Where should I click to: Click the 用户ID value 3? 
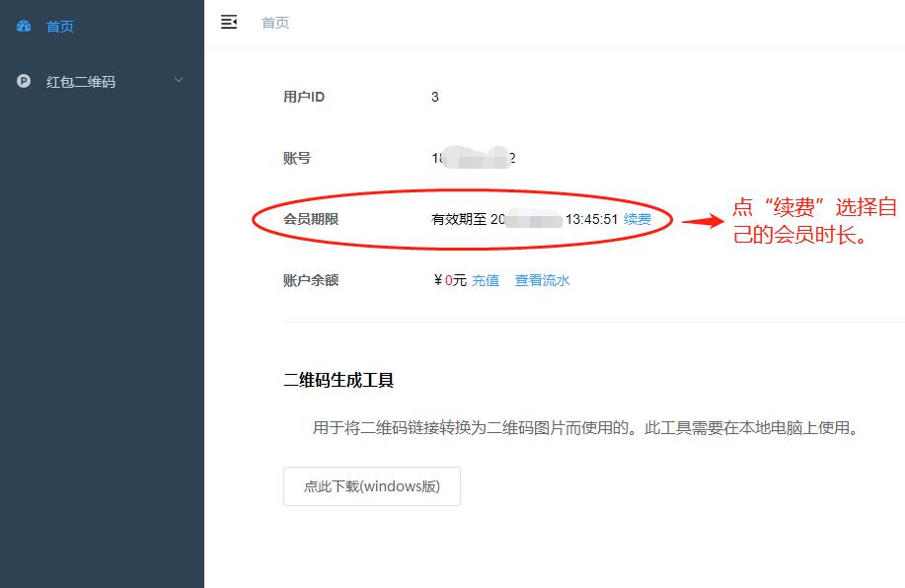click(x=432, y=97)
